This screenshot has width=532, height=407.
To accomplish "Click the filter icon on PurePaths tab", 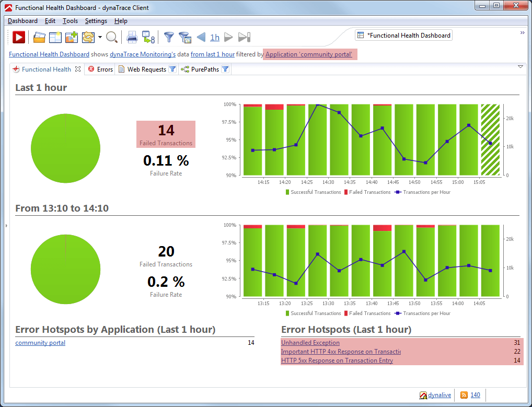I will click(x=225, y=69).
